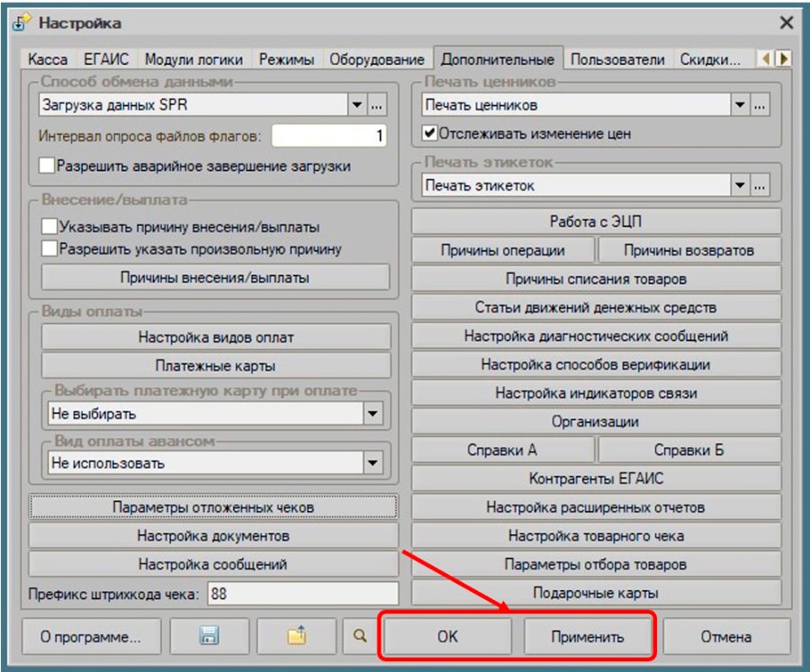This screenshot has width=810, height=672.
Task: Go to the Скидки tab
Action: 710,59
